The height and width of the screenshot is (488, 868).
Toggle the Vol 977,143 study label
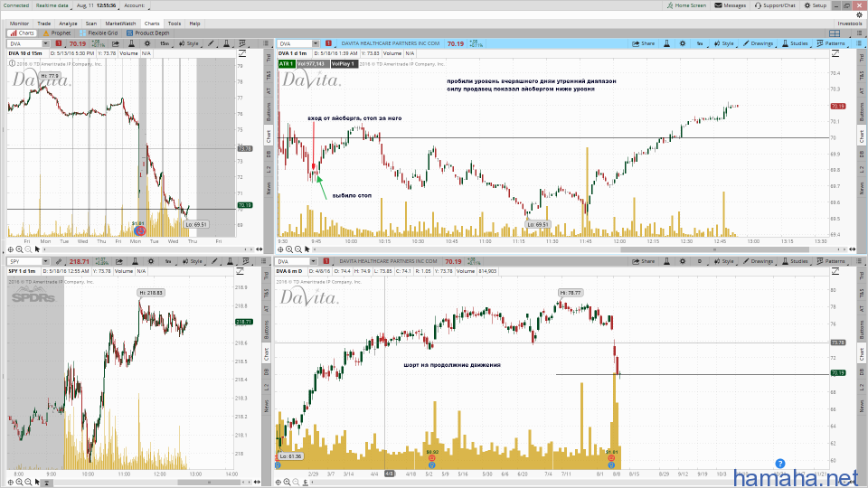click(312, 64)
